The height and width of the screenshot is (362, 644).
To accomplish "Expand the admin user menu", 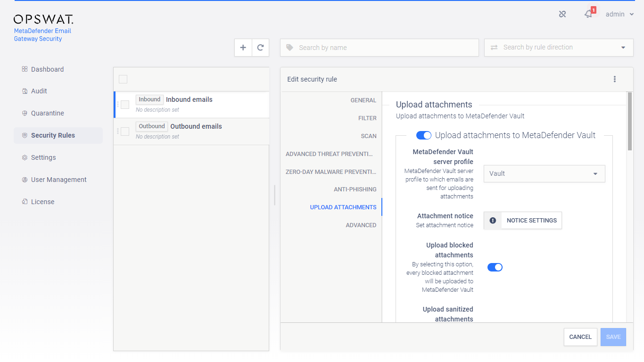I will (619, 14).
